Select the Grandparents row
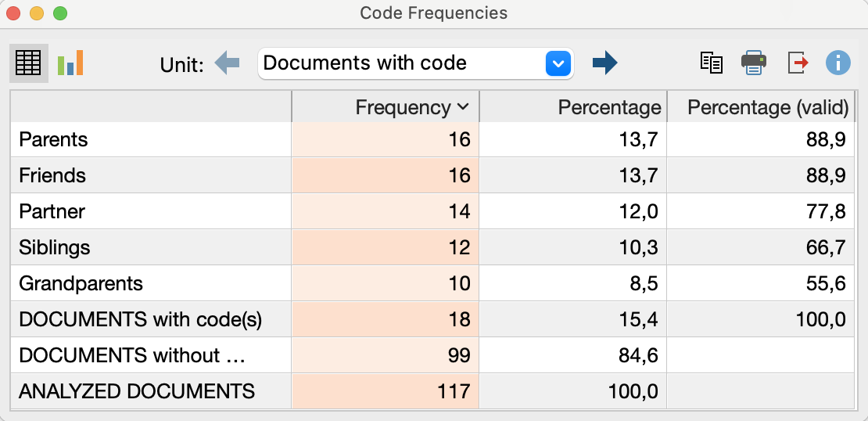Viewport: 868px width, 421px height. pyautogui.click(x=433, y=283)
